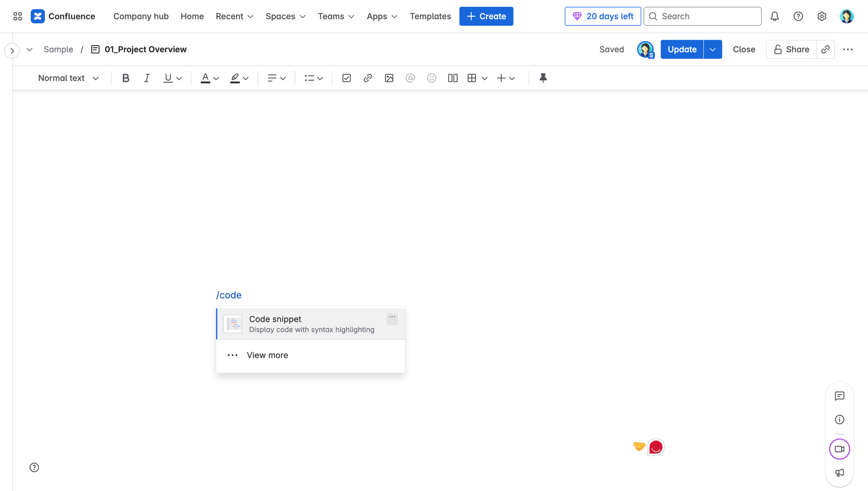Insert a table

coord(472,78)
